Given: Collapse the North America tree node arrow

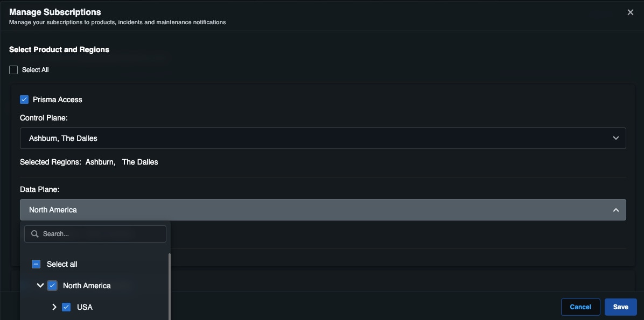Looking at the screenshot, I should pos(40,286).
